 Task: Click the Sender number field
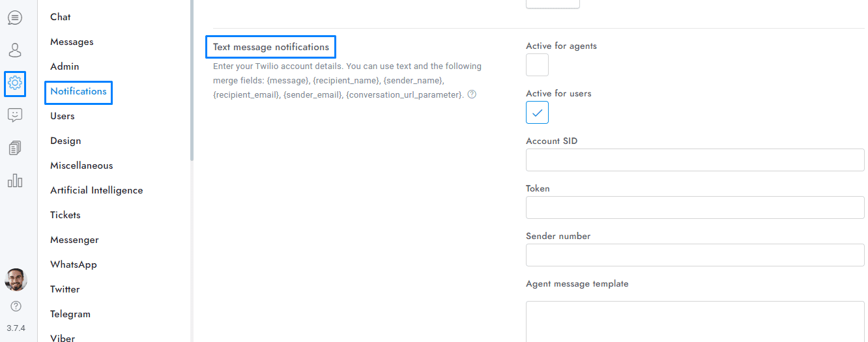[695, 255]
